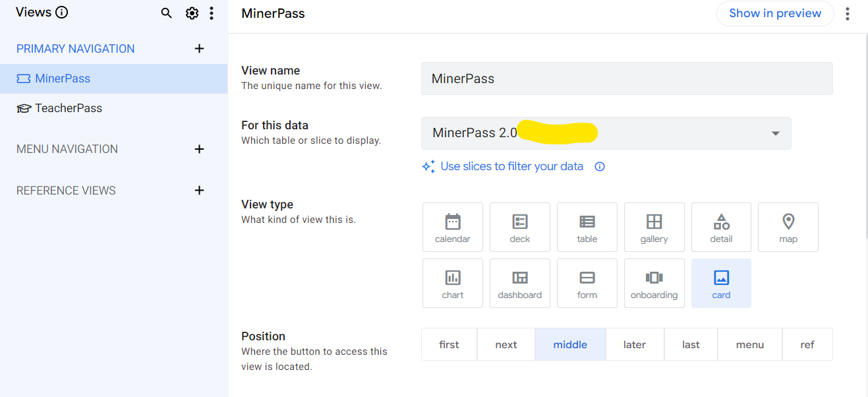Click the Show in preview button
This screenshot has width=868, height=397.
pyautogui.click(x=775, y=14)
